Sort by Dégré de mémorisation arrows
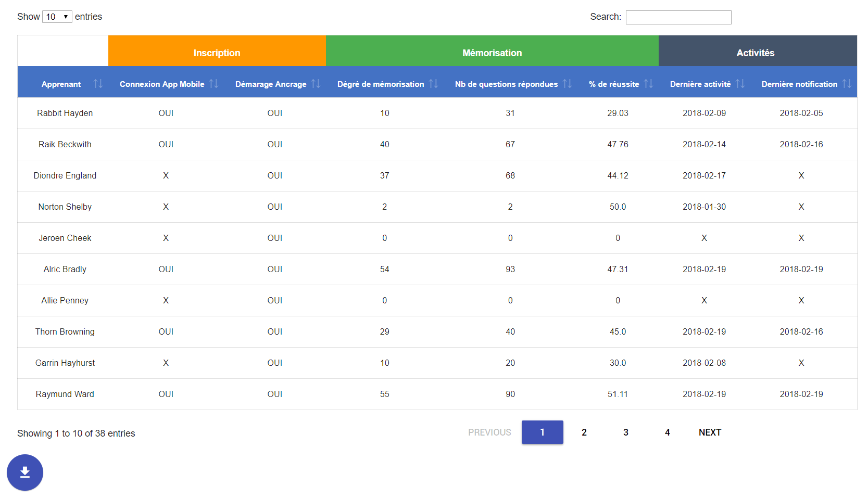This screenshot has width=868, height=498. tap(433, 84)
